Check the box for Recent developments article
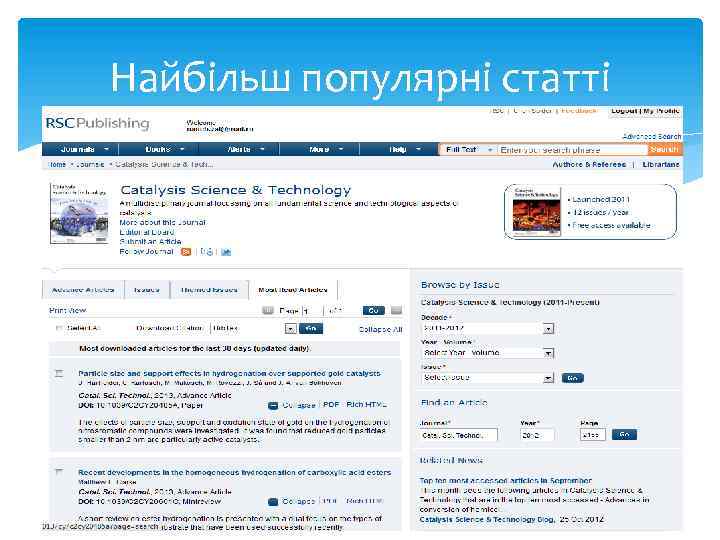The image size is (720, 540). pos(59,472)
